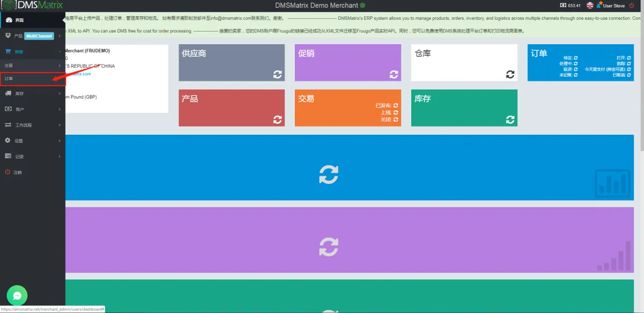The width and height of the screenshot is (644, 313).
Task: Expand the 记录 menu chevron
Action: coord(60,156)
